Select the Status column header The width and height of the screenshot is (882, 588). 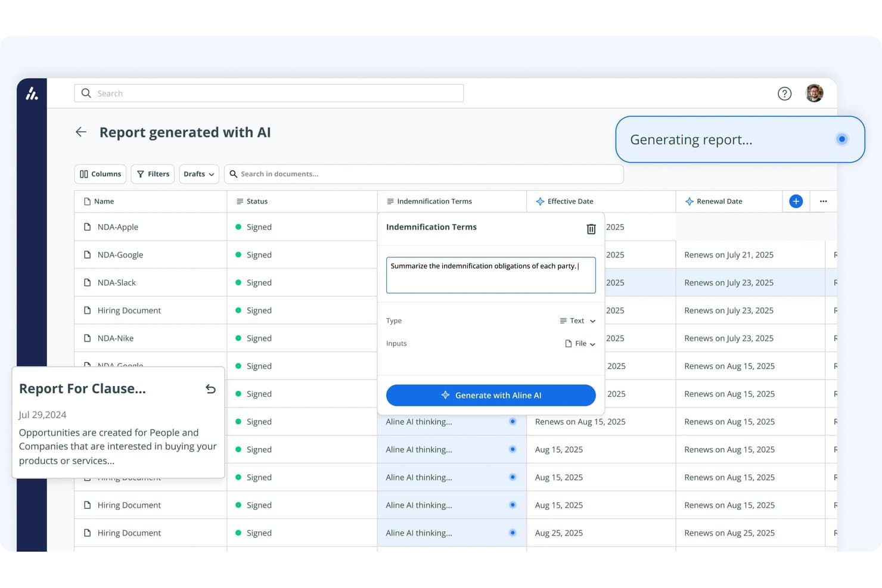[302, 201]
